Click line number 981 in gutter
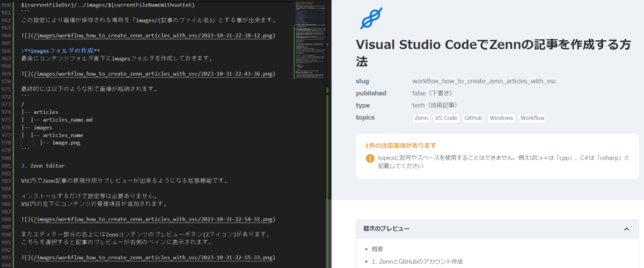This screenshot has width=644, height=268. [6, 165]
